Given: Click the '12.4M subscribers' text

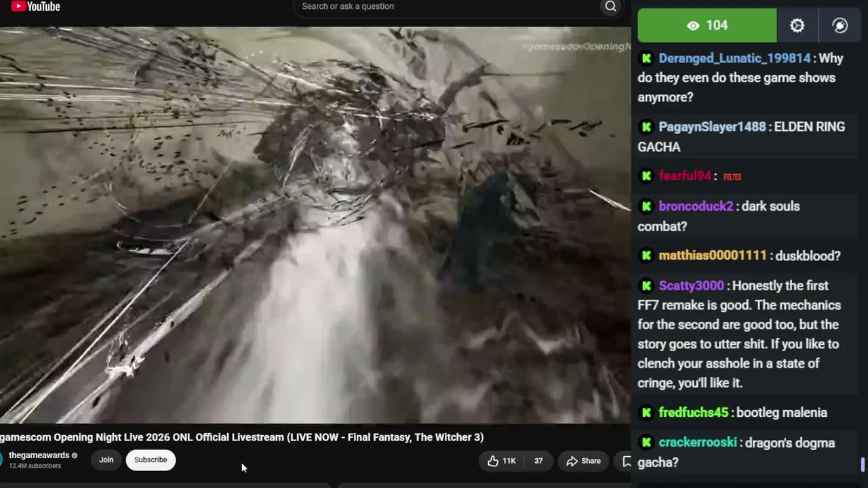Looking at the screenshot, I should tap(35, 466).
